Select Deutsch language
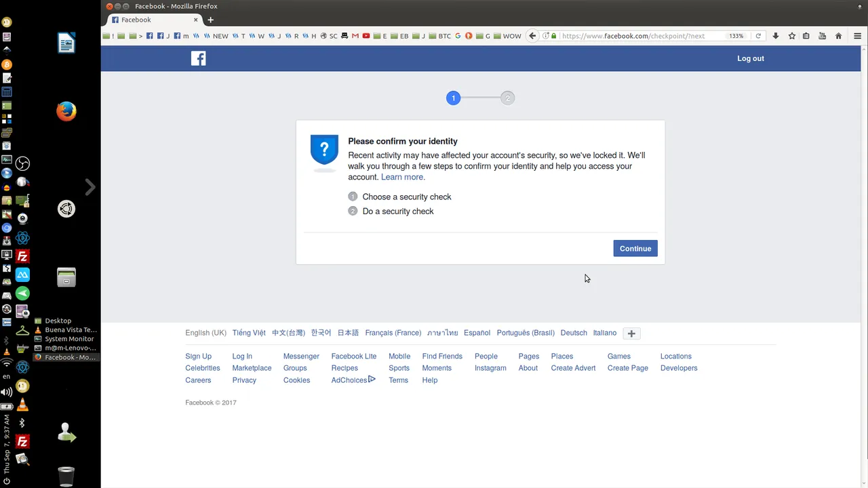This screenshot has width=868, height=488. pyautogui.click(x=574, y=333)
